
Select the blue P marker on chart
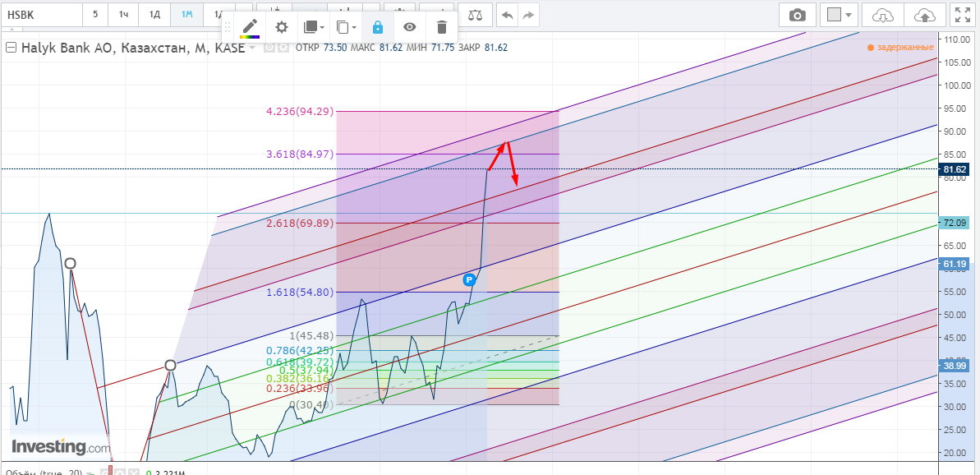click(469, 280)
